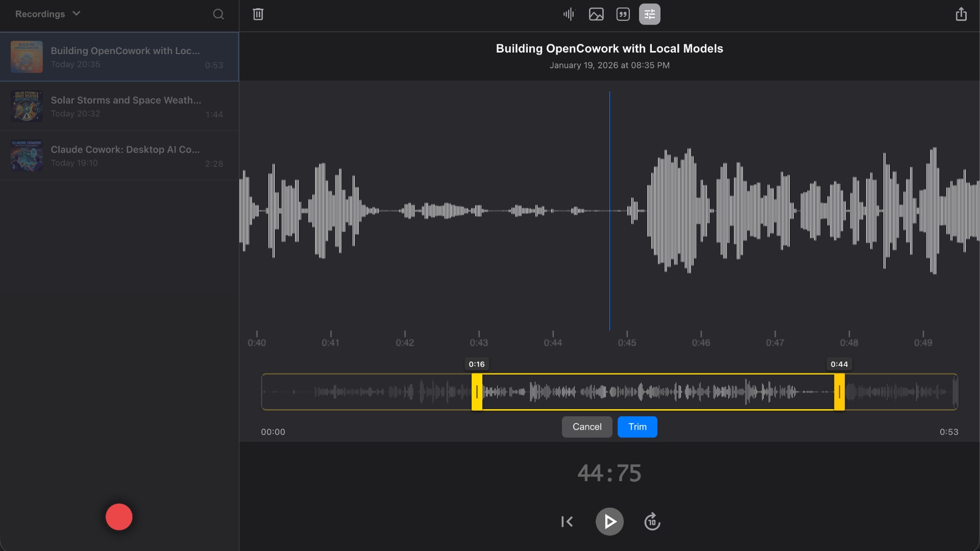Click the right yellow trim handle
This screenshot has width=980, height=551.
pyautogui.click(x=839, y=392)
